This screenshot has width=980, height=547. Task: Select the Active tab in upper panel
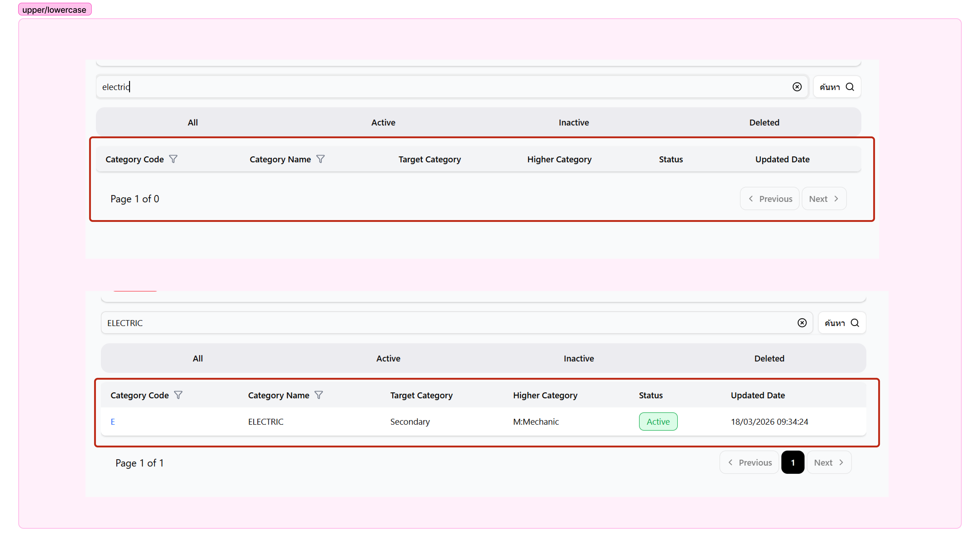(383, 123)
